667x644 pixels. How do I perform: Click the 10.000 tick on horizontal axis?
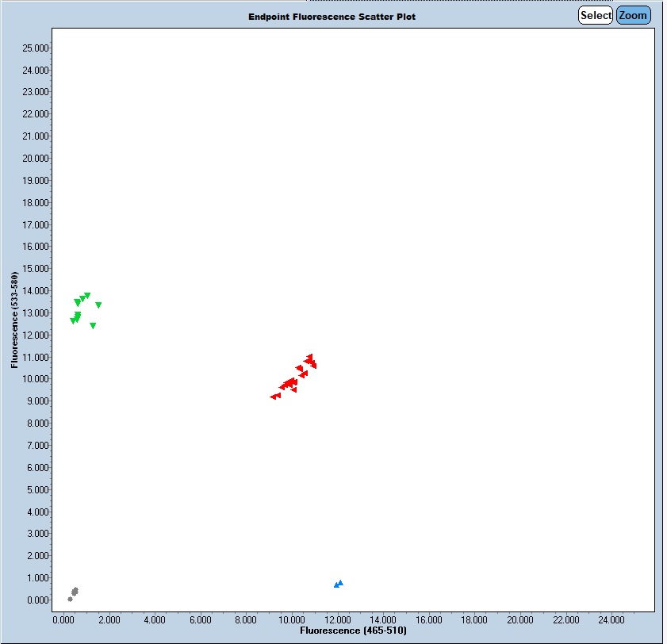(292, 619)
